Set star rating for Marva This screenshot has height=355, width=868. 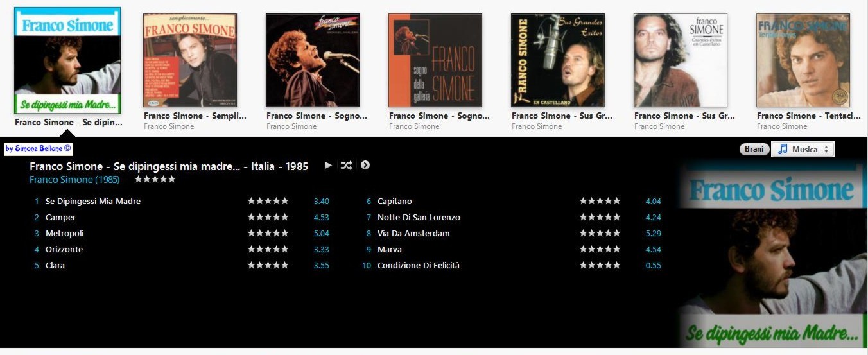click(x=600, y=249)
